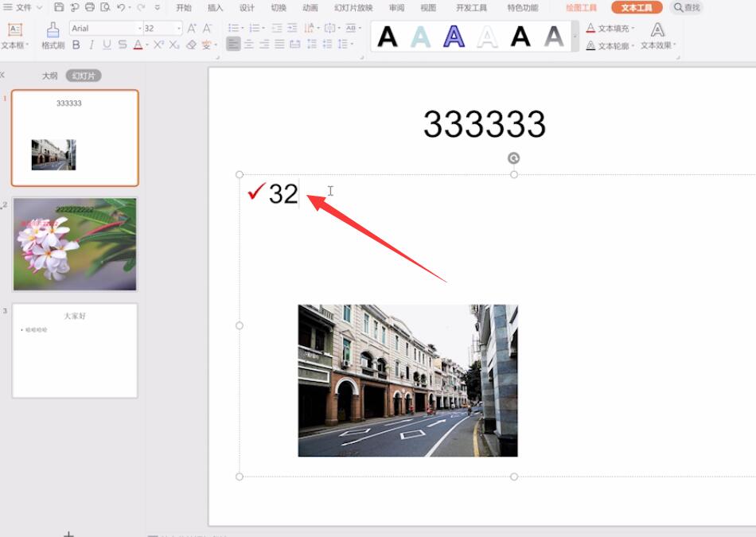Switch to the 幻灯片放映 tab
This screenshot has width=756, height=537.
point(353,8)
